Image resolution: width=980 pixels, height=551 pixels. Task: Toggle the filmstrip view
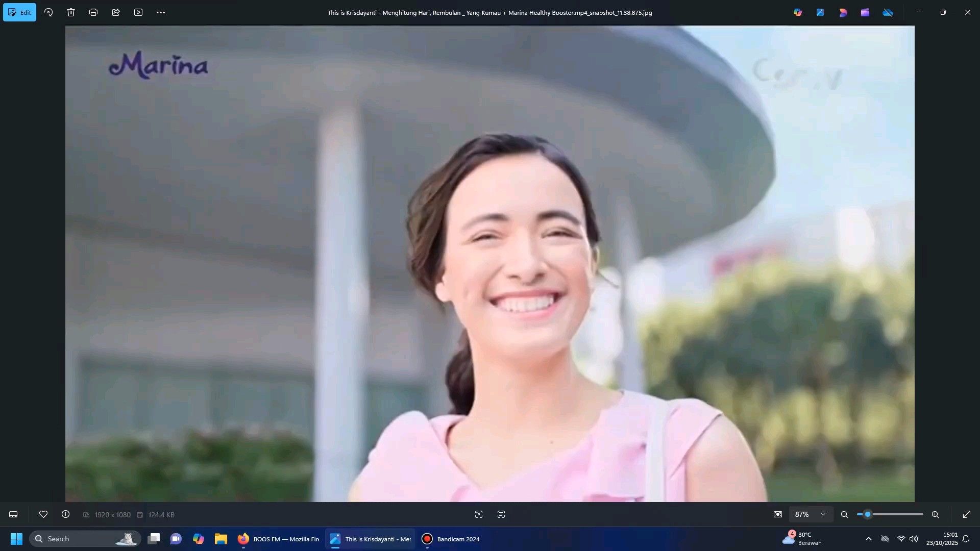pyautogui.click(x=13, y=514)
